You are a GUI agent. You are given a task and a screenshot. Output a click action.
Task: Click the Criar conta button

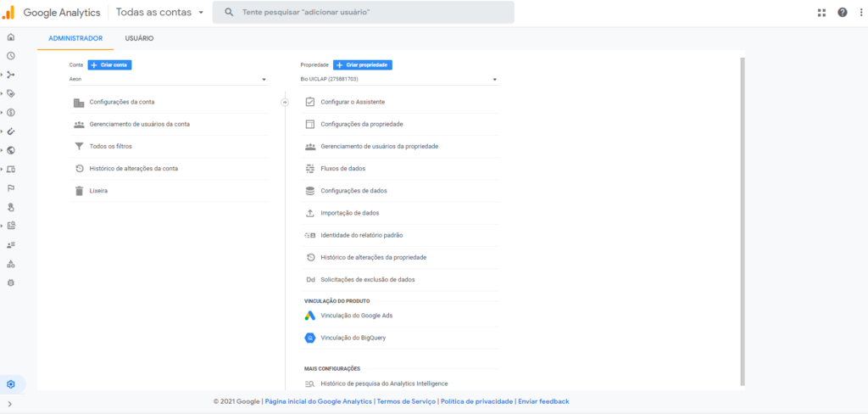tap(109, 64)
